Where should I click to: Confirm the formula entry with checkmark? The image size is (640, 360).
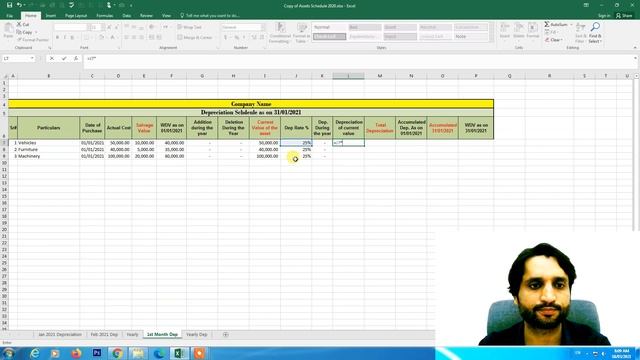pos(64,58)
